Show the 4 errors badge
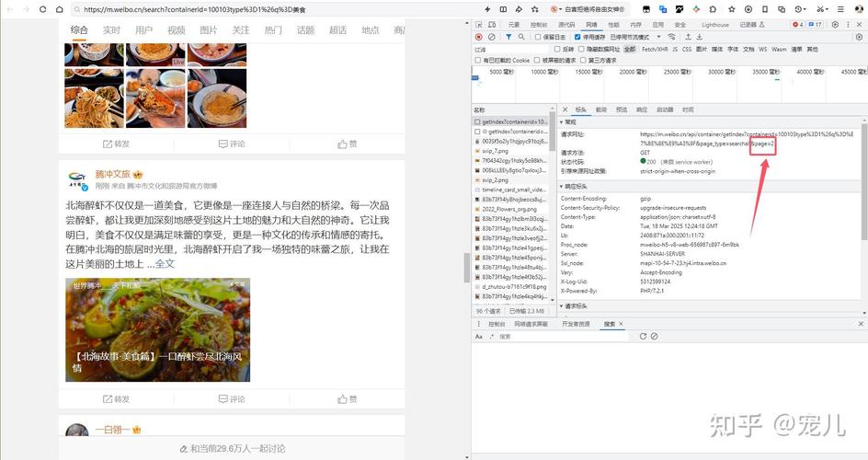The height and width of the screenshot is (460, 868). point(798,25)
